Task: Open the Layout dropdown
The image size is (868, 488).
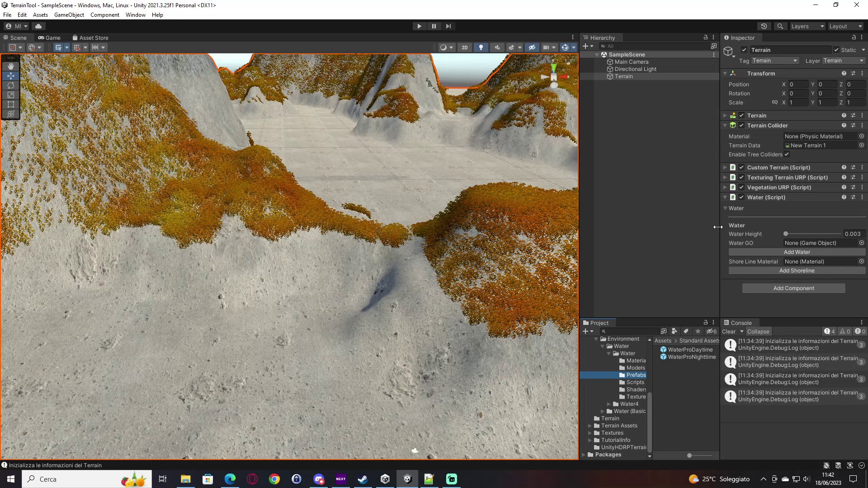Action: [845, 26]
